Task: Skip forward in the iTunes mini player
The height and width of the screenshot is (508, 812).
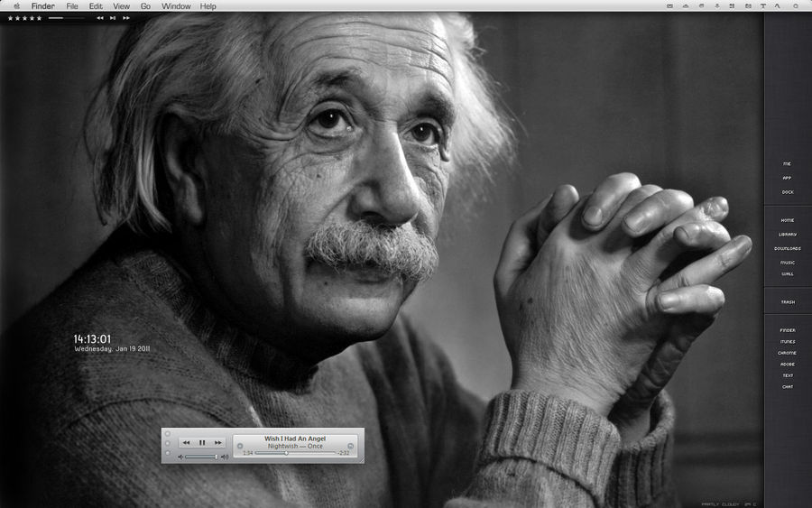Action: 218,443
